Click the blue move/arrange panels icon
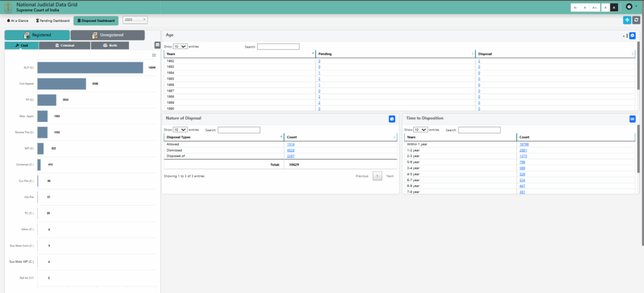The height and width of the screenshot is (293, 644). (x=627, y=19)
